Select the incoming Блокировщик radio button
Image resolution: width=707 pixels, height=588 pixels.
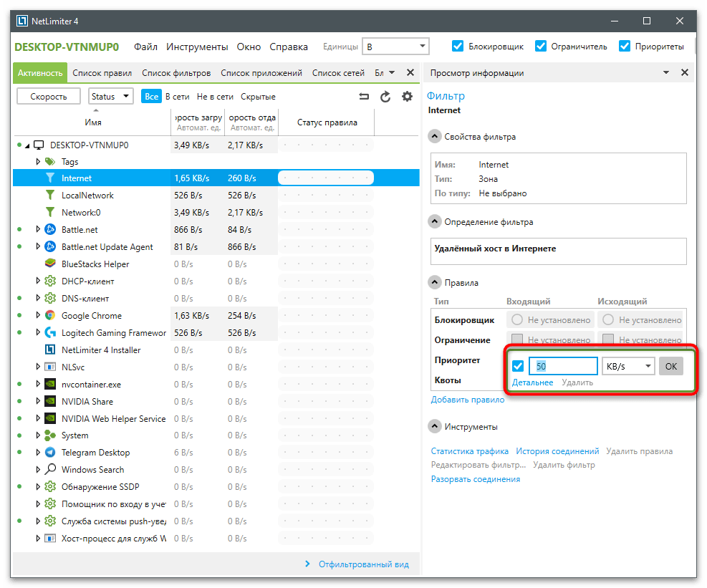[x=517, y=319]
